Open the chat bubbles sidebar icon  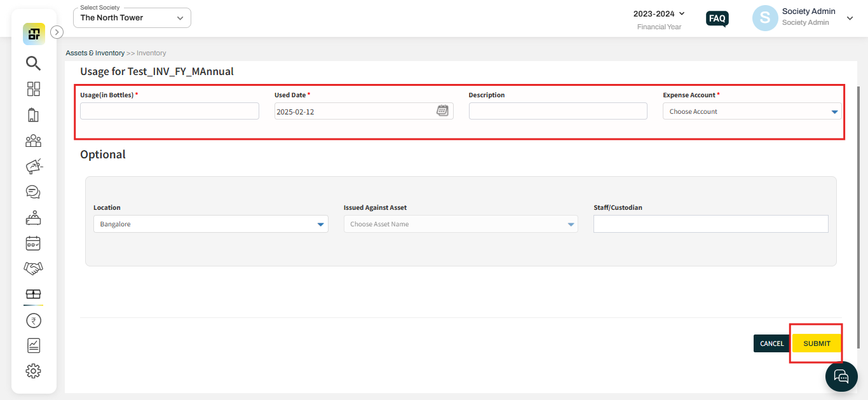[x=33, y=192]
